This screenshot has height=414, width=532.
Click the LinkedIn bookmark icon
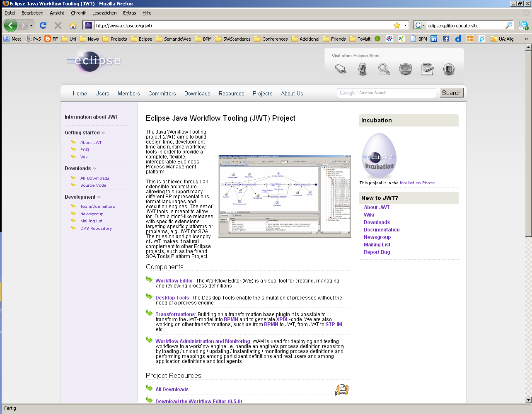434,39
